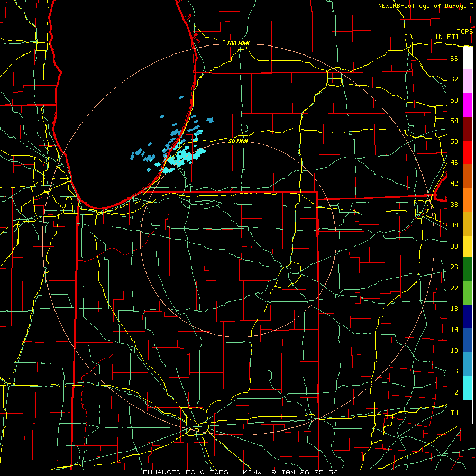The image size is (476, 476).
Task: Click legend value 18
Action: tap(454, 309)
